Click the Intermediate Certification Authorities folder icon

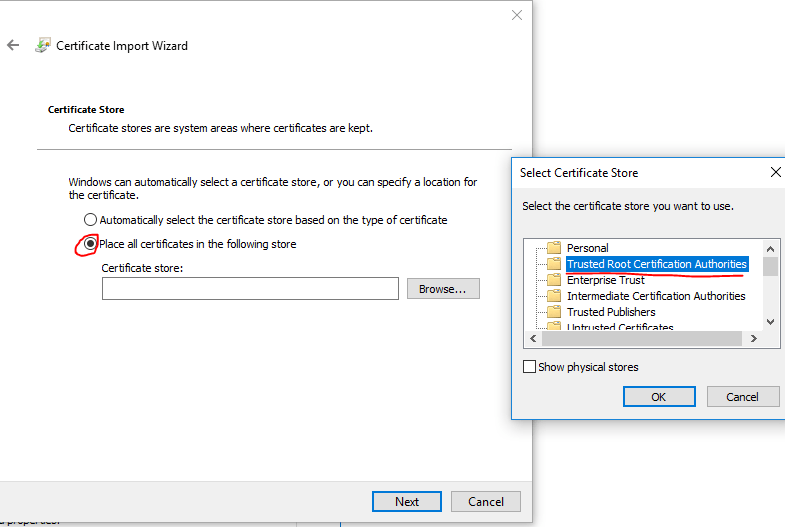(554, 296)
